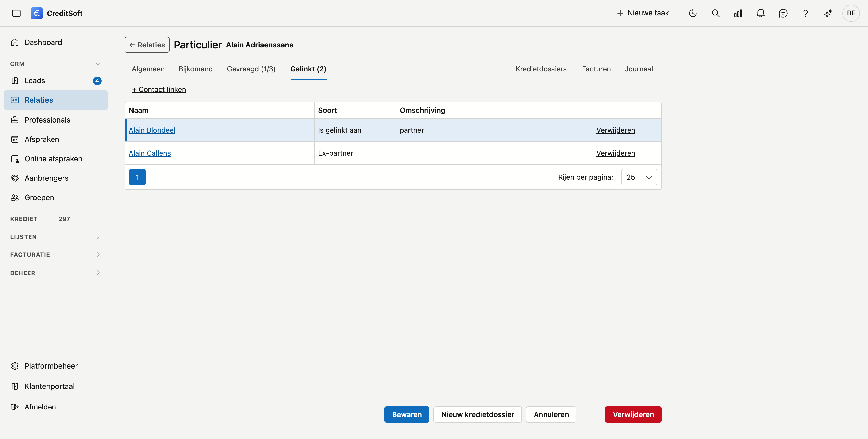Screen dimensions: 868x439
Task: Click the blue Bewaren button
Action: (x=407, y=414)
